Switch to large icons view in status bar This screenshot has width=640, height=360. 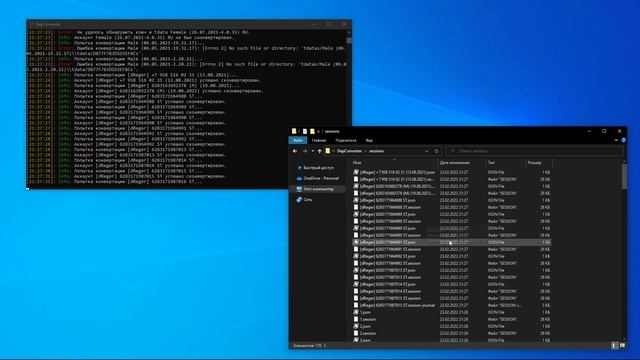click(x=622, y=345)
